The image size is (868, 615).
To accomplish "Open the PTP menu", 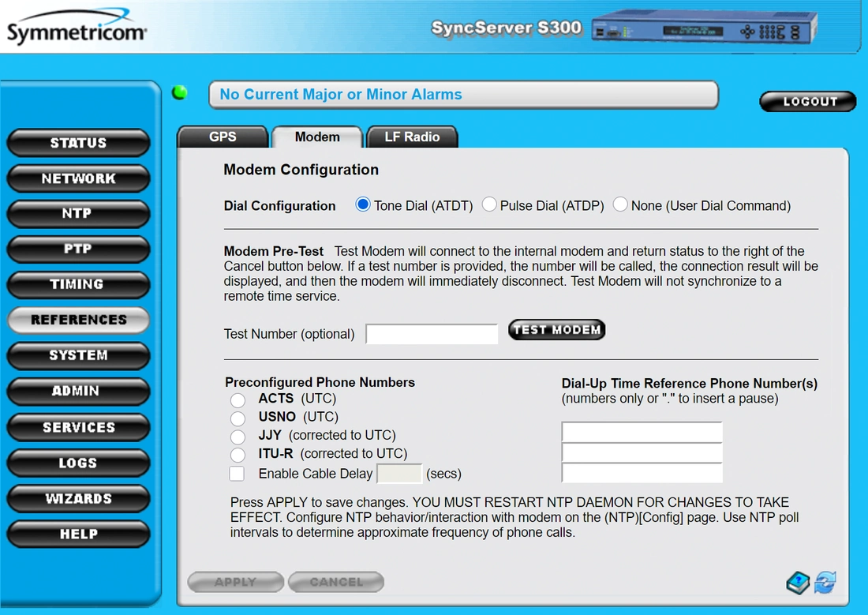I will point(79,249).
